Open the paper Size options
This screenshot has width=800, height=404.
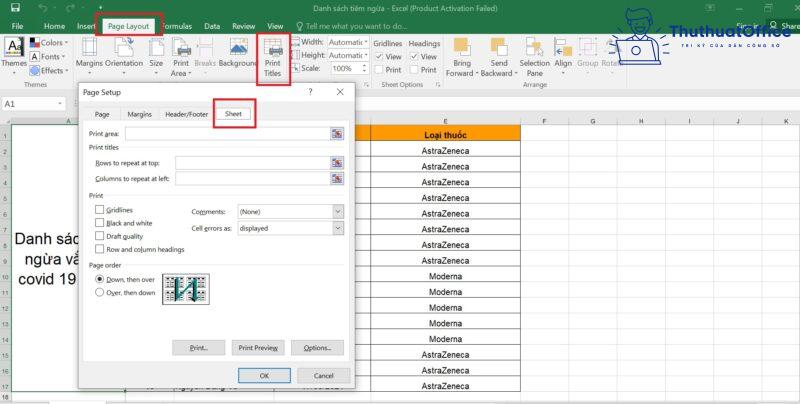coord(156,54)
